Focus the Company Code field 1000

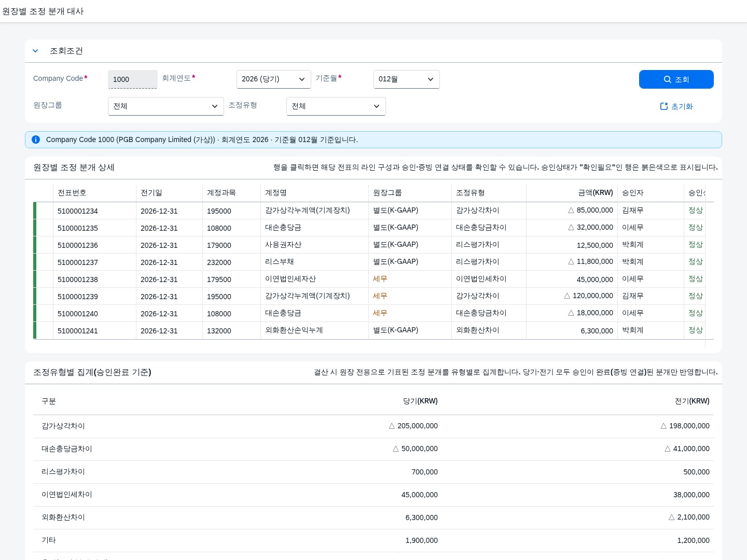click(133, 79)
